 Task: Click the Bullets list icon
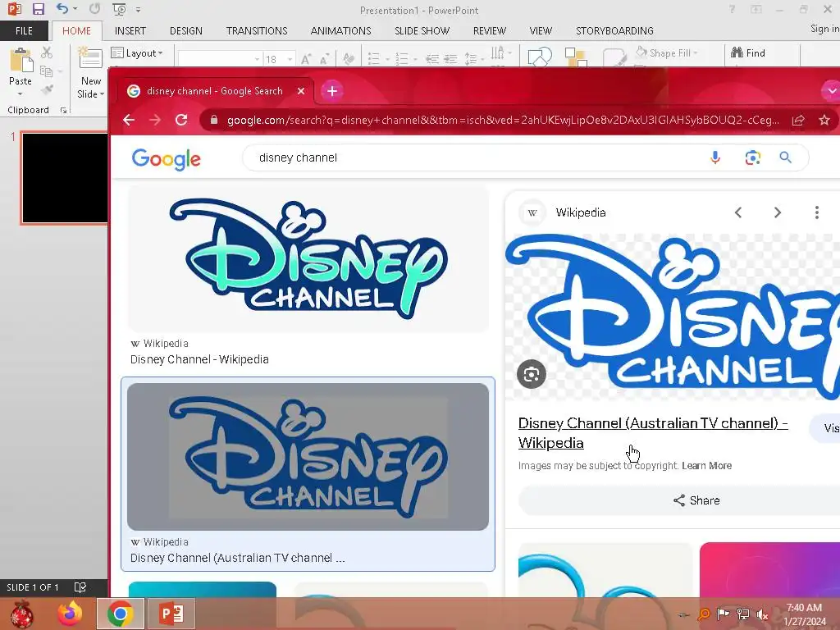pos(374,59)
